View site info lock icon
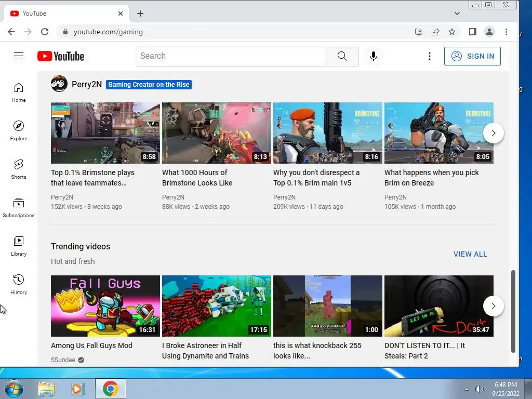 [x=65, y=32]
